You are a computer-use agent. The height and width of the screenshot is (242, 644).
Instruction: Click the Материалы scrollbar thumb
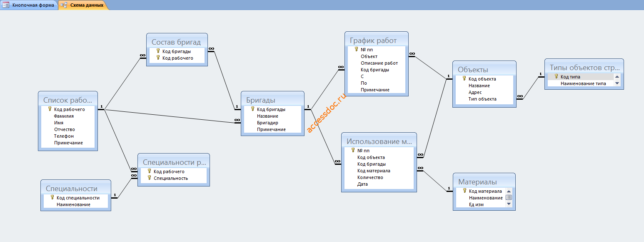(509, 197)
